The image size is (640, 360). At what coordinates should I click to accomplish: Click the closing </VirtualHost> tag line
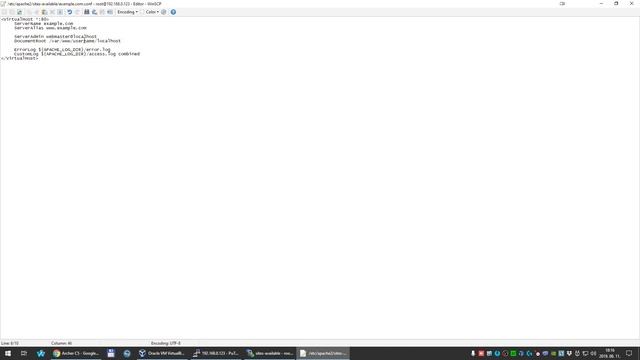20,58
